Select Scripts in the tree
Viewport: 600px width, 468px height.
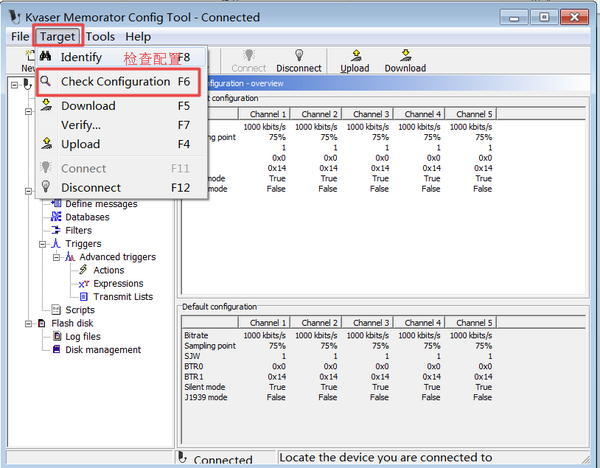point(80,310)
